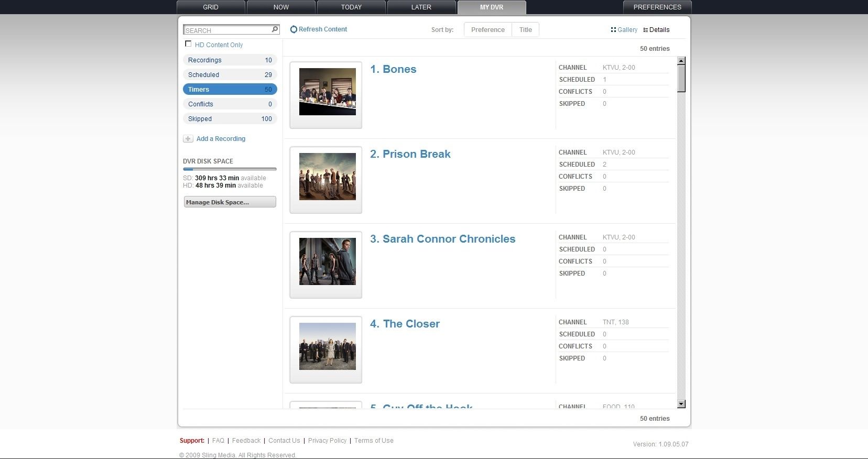Click inside the SEARCH input field
868x459 pixels.
click(x=228, y=30)
